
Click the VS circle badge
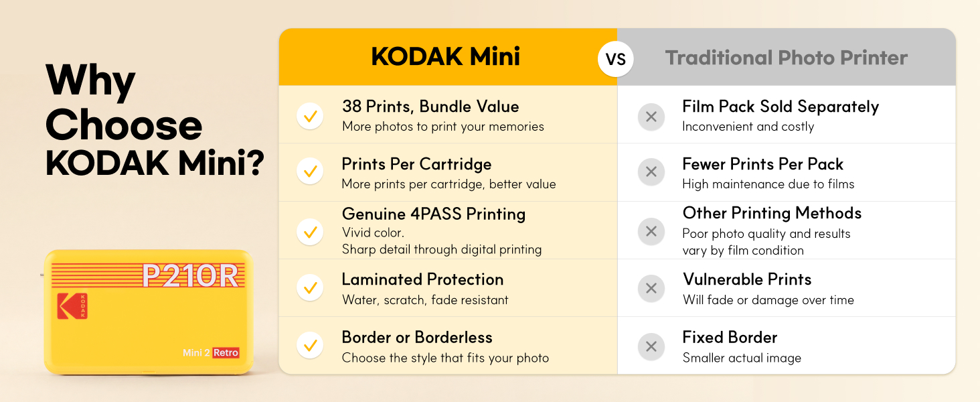(x=616, y=58)
